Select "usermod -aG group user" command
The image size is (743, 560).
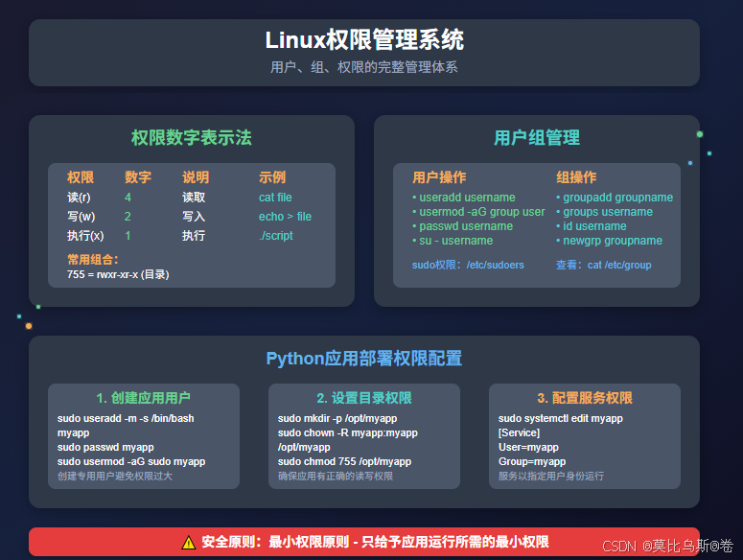point(478,212)
